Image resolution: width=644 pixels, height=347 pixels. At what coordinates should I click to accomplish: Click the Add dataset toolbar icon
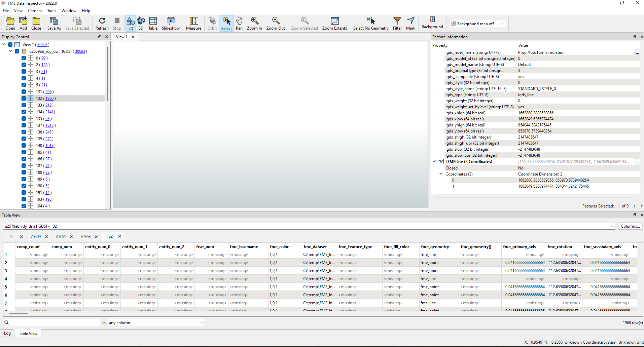[23, 24]
